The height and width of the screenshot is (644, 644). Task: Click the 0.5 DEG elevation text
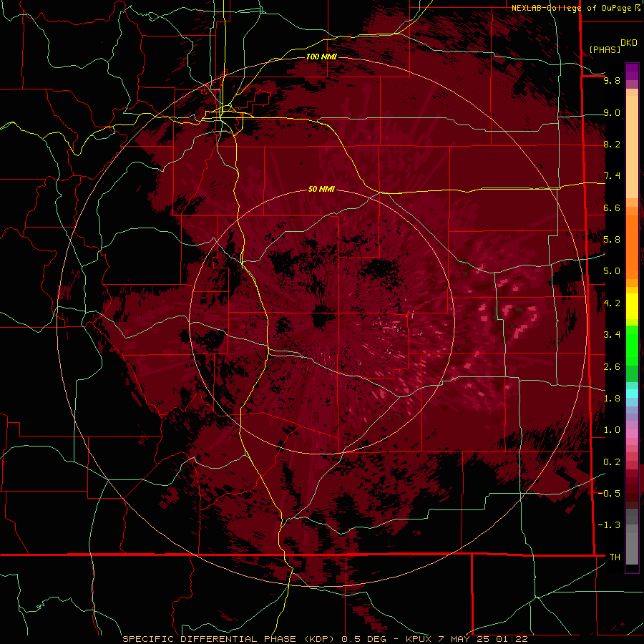point(364,639)
